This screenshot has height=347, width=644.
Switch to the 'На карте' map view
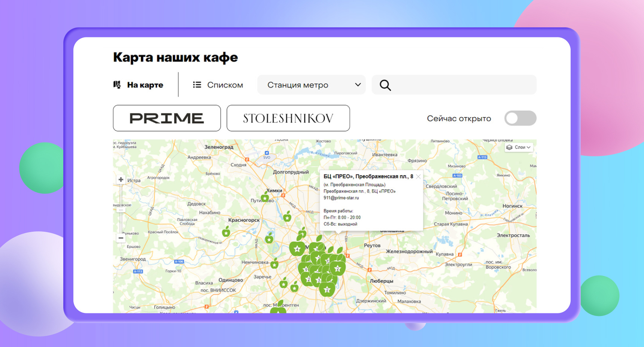tap(138, 85)
